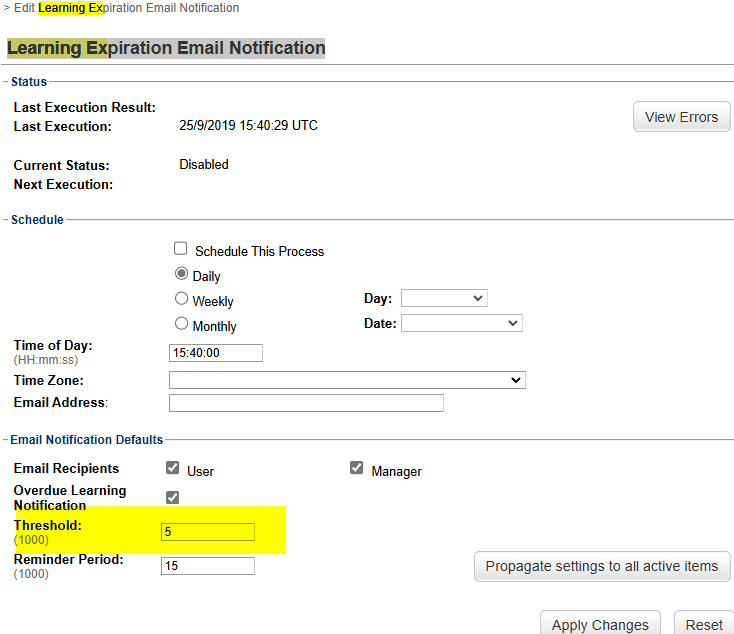Screen dimensions: 734x634
Task: Click the Learning Expiration Email Notification heading
Action: coord(166,48)
